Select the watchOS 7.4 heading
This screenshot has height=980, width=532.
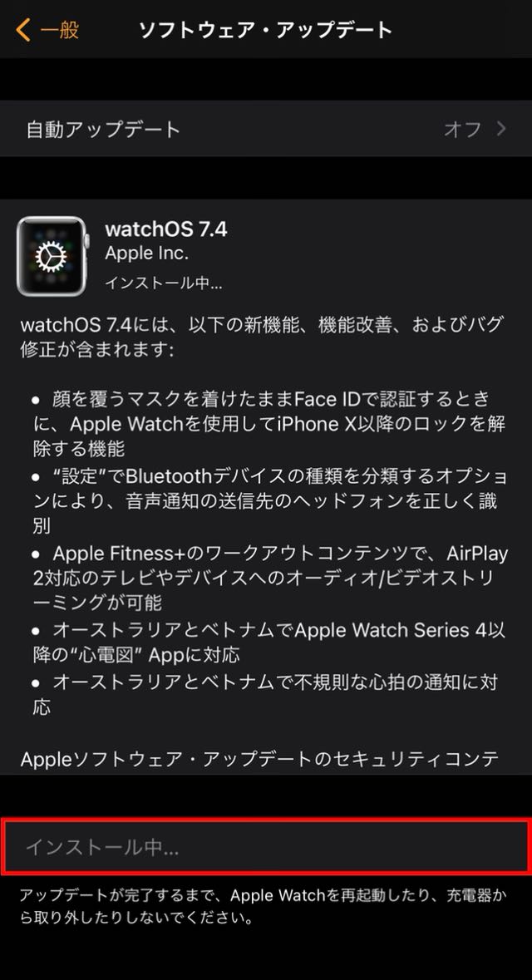pyautogui.click(x=166, y=229)
